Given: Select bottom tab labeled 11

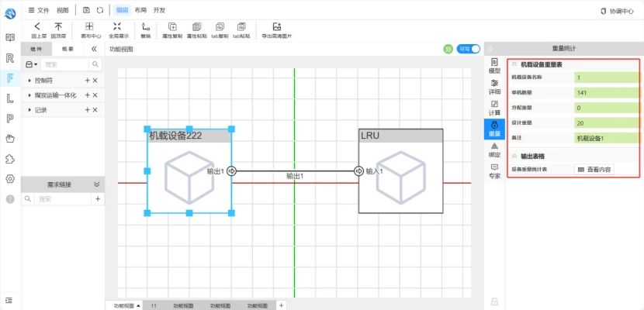Looking at the screenshot, I should [154, 306].
